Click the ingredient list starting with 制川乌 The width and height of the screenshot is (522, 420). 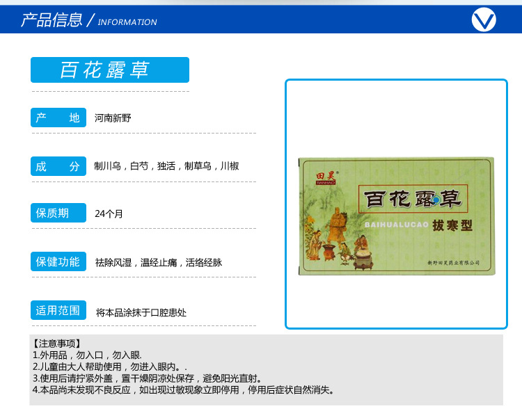click(x=166, y=166)
